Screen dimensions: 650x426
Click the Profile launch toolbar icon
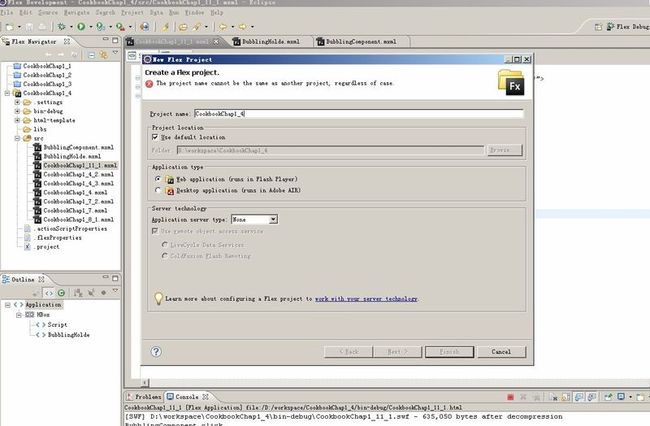click(x=100, y=27)
